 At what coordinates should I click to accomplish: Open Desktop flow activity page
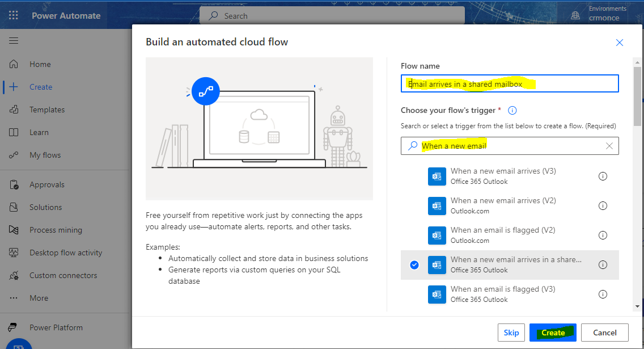pyautogui.click(x=66, y=253)
